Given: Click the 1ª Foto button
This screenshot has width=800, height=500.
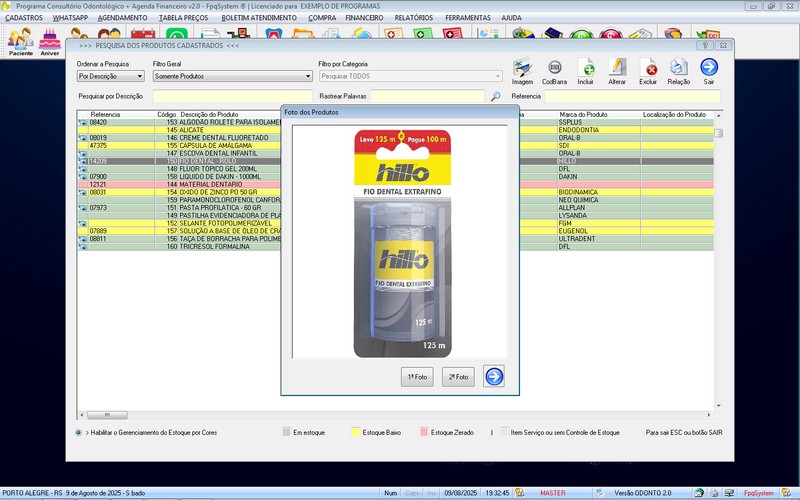Looking at the screenshot, I should coord(416,377).
